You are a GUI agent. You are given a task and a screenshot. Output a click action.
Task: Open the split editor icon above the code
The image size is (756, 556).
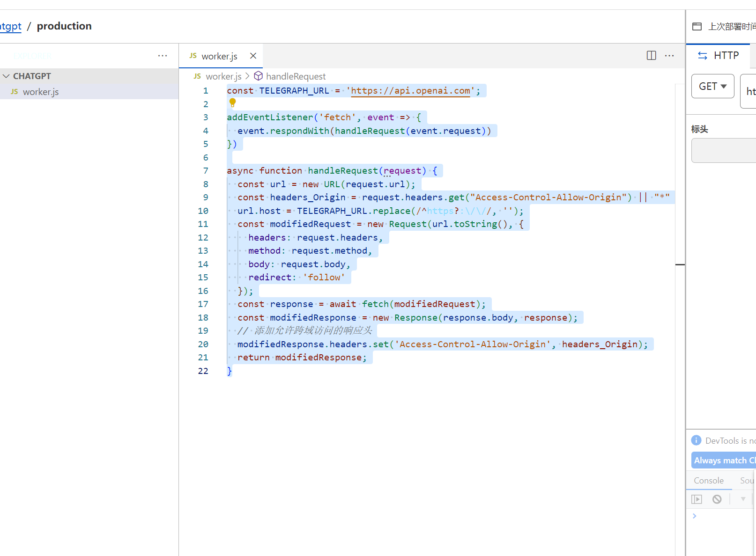[x=651, y=55]
